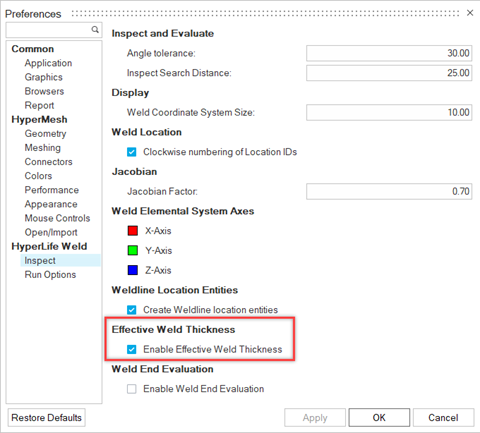The image size is (480, 433).
Task: Click the Jacobian section heading
Action: pyautogui.click(x=134, y=172)
